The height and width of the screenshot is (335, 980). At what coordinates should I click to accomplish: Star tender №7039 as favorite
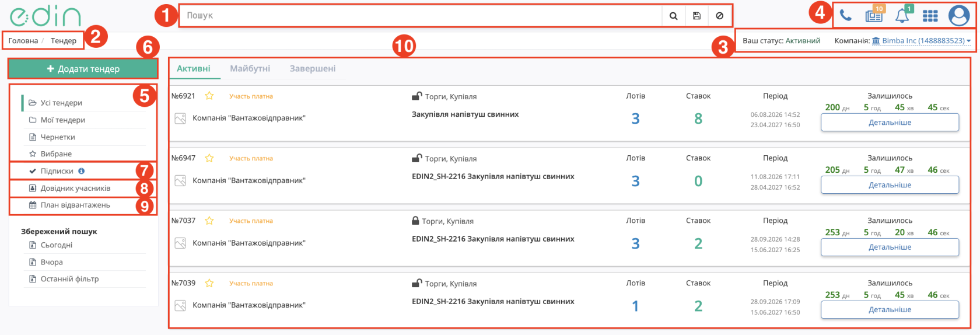pyautogui.click(x=209, y=283)
